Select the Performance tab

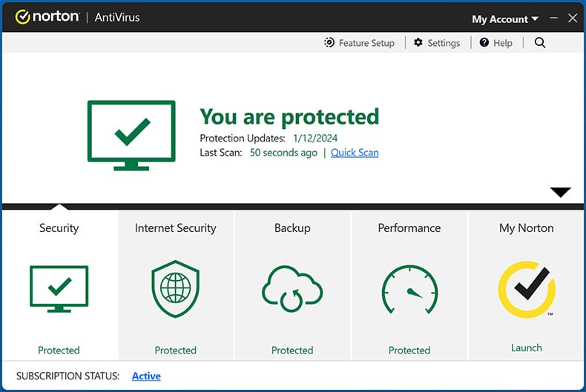pos(409,285)
